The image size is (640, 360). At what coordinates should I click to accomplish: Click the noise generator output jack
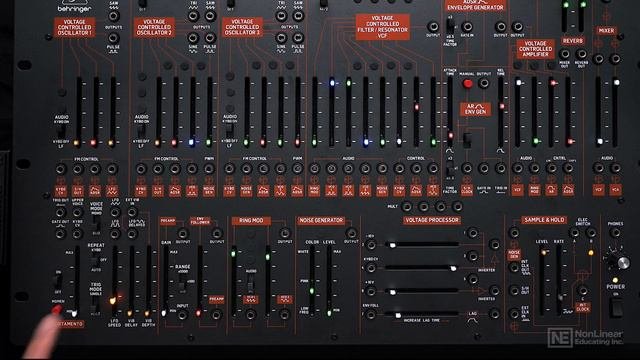(351, 233)
